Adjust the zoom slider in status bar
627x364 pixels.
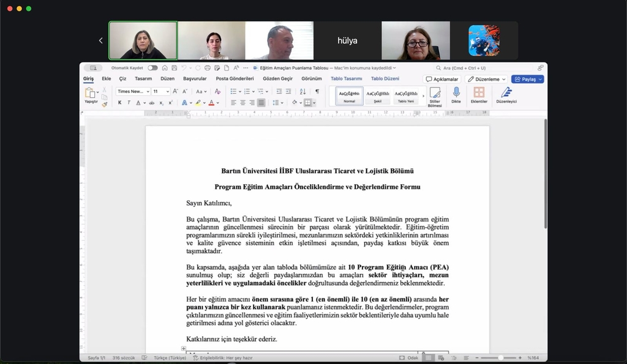coord(500,358)
